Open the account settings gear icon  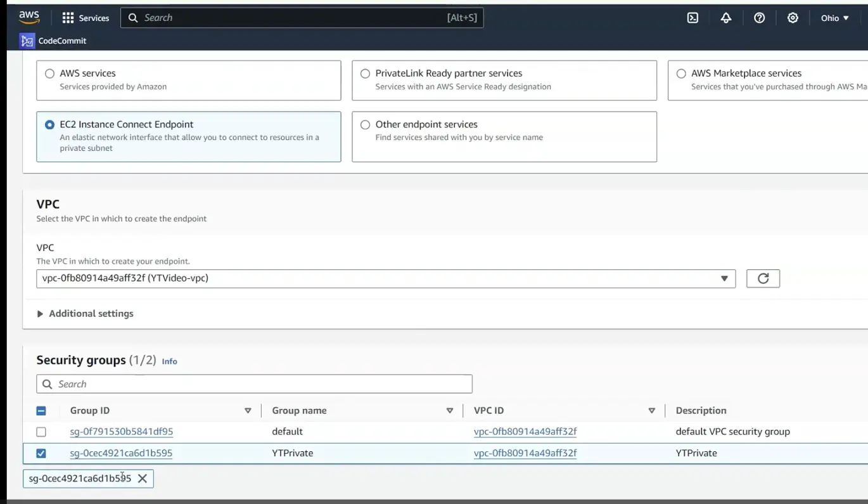(793, 18)
